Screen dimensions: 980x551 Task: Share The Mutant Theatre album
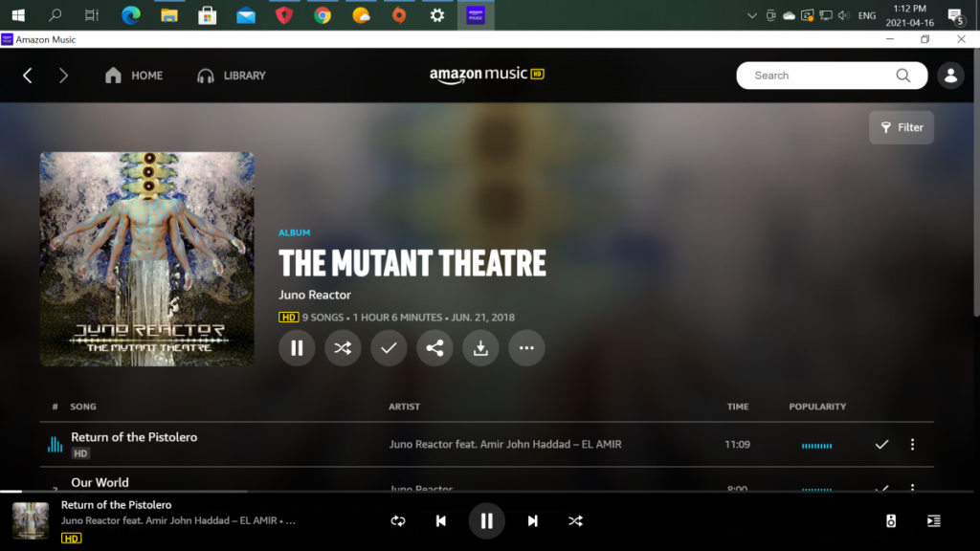(x=434, y=348)
